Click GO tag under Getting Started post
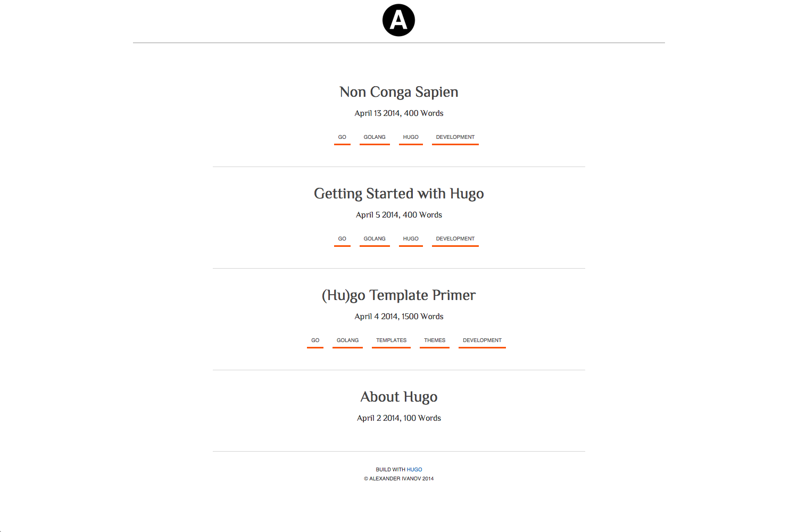 pos(342,239)
